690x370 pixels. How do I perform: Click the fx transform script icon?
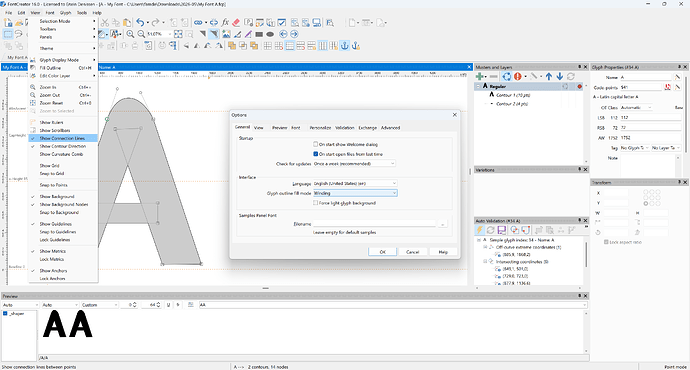point(225,22)
